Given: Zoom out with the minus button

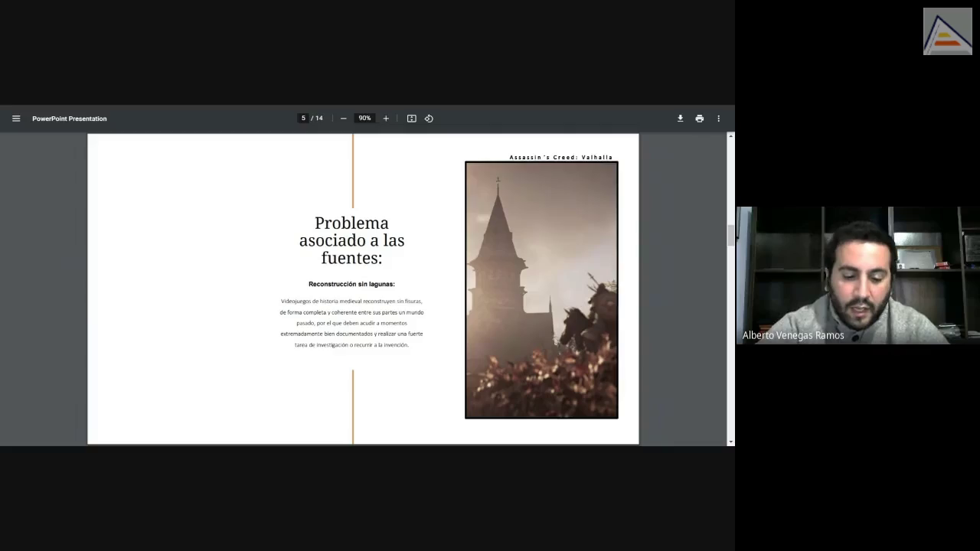Looking at the screenshot, I should click(343, 119).
